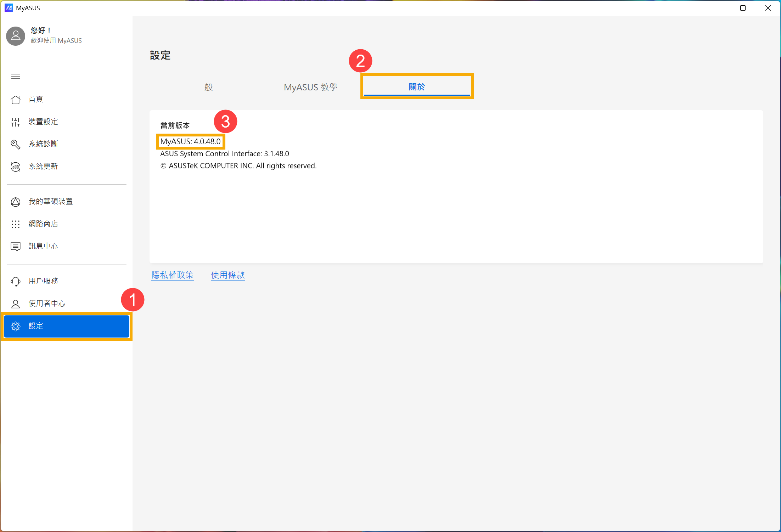This screenshot has width=781, height=532.
Task: Collapse the sidebar with the hamburger icon
Action: 16,76
